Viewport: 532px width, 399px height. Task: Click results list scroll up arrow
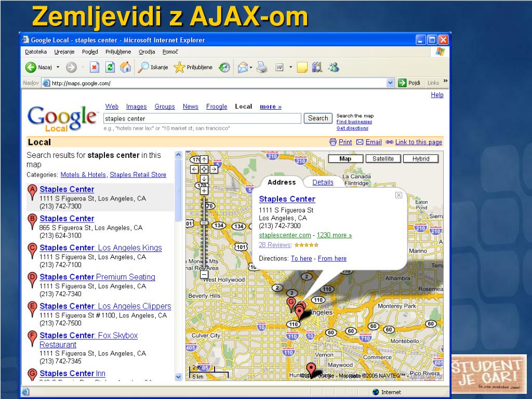(x=179, y=155)
